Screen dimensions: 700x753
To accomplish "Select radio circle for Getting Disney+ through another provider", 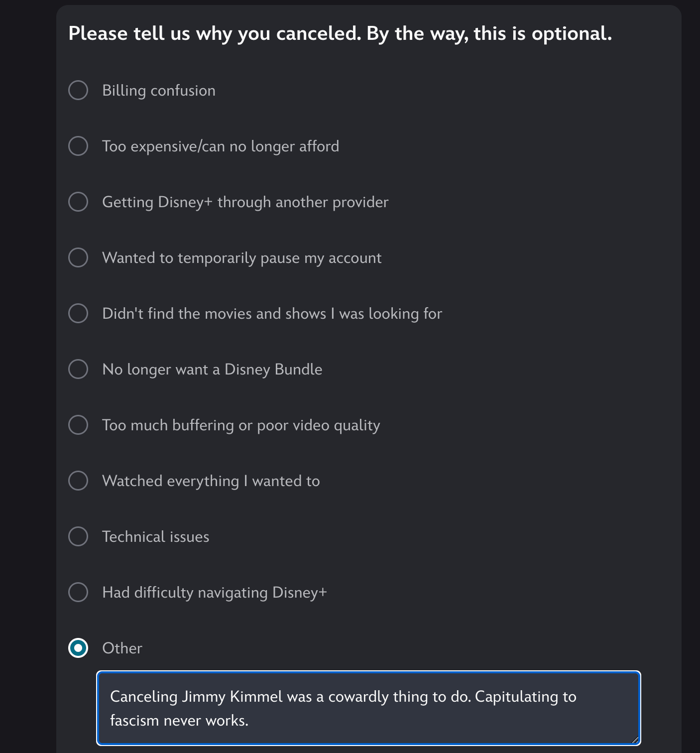I will pos(78,202).
